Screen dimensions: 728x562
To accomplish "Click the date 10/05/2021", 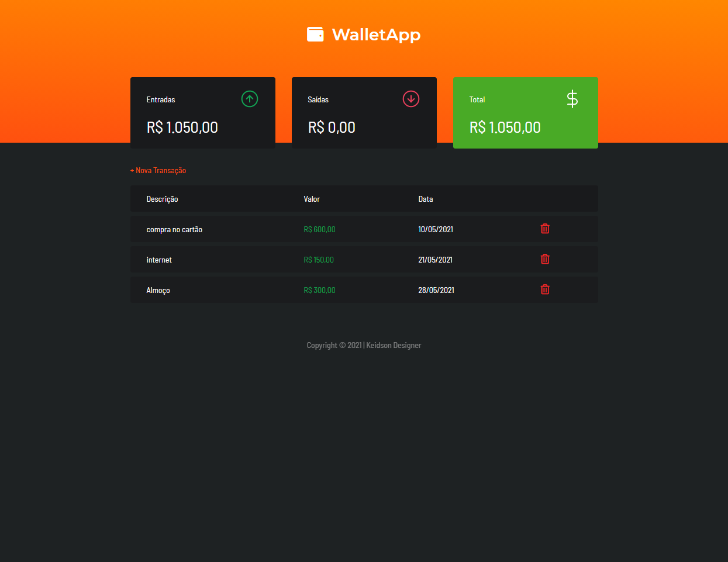I will 436,229.
